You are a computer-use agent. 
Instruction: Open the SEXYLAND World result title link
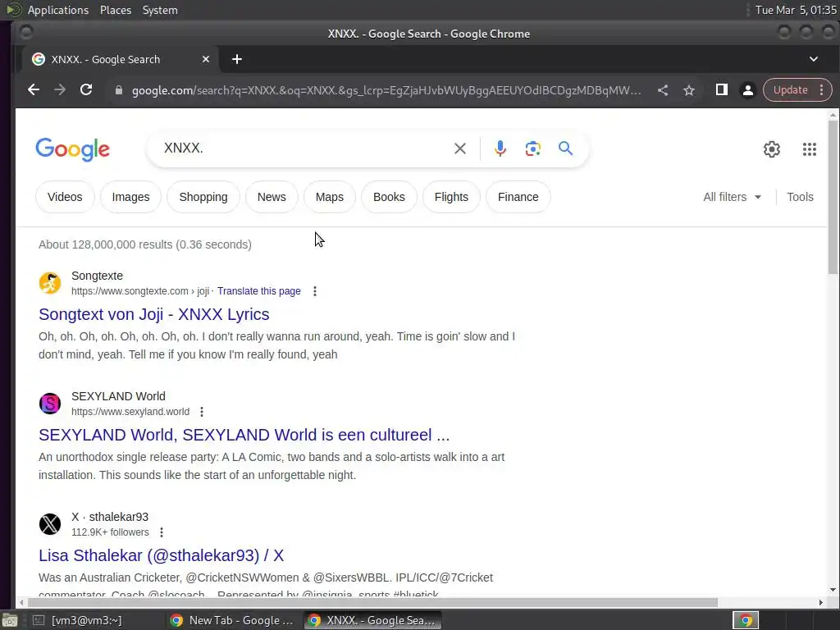point(244,435)
